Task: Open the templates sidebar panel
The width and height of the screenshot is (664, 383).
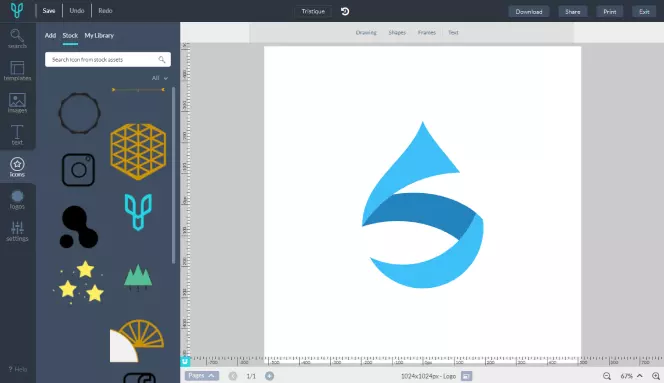Action: click(x=17, y=71)
